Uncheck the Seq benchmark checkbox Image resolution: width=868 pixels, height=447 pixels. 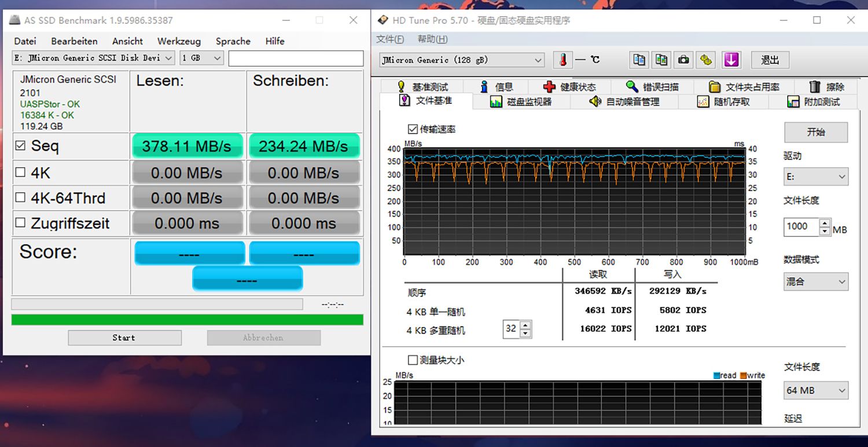point(20,146)
